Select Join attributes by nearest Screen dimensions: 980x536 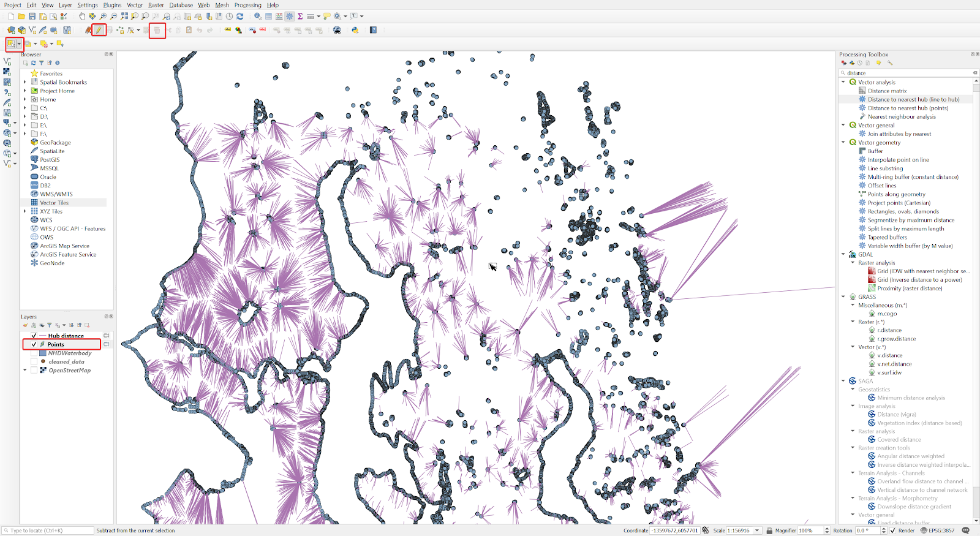coord(899,134)
